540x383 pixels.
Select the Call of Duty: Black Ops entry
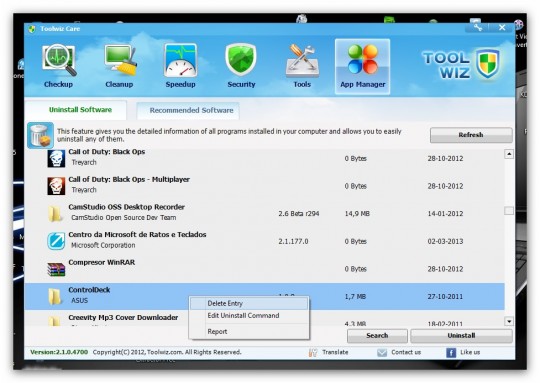[x=107, y=152]
